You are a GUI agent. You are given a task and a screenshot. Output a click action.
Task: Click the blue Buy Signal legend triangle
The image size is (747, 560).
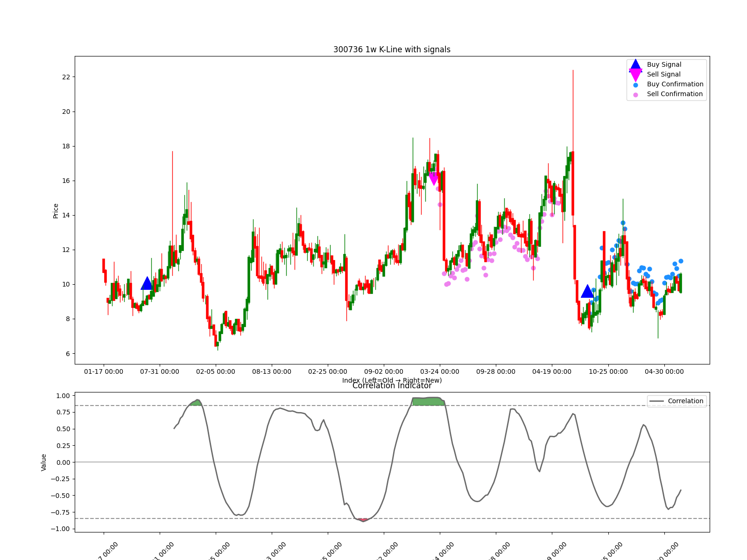[x=635, y=65]
